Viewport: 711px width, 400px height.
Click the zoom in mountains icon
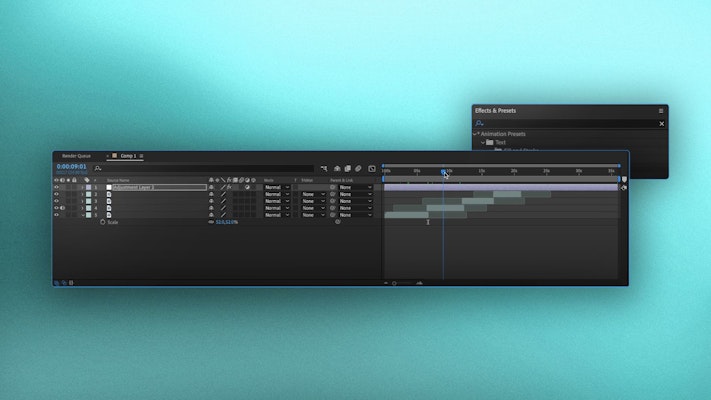click(x=419, y=283)
